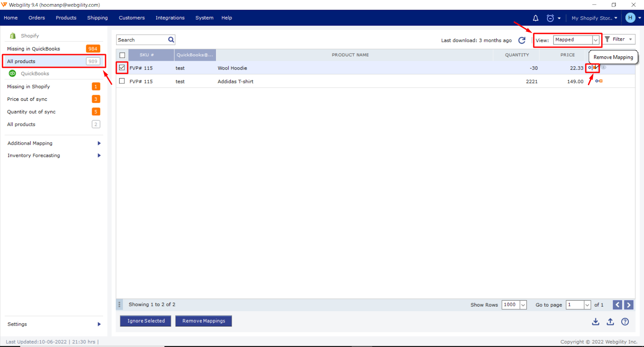
Task: Open the notifications bell
Action: (535, 18)
